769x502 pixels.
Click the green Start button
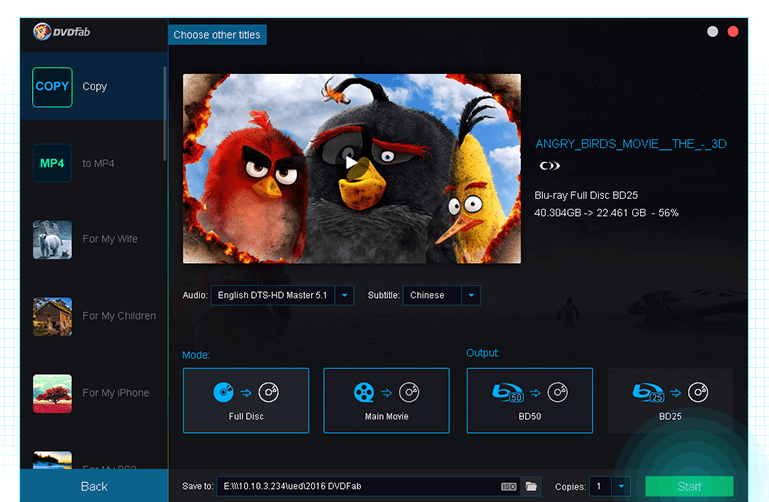689,486
